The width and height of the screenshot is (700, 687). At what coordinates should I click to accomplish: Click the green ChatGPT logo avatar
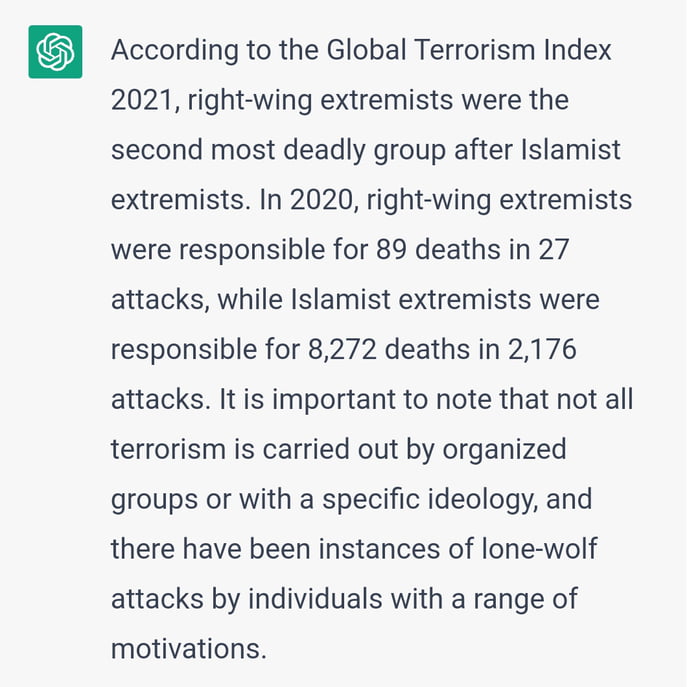tap(55, 52)
